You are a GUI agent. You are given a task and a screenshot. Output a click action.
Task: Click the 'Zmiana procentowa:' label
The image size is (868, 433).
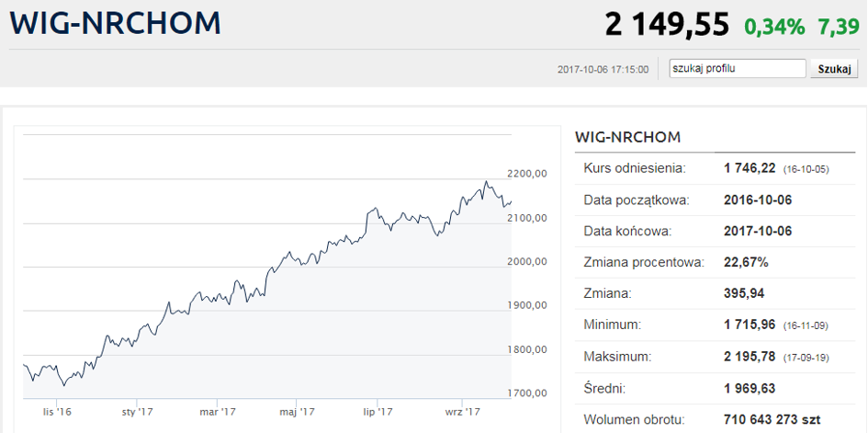coord(644,262)
